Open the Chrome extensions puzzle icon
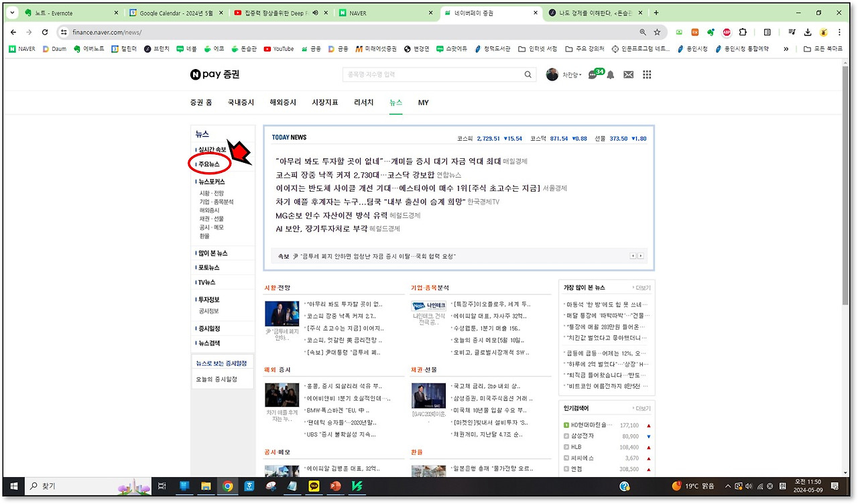 tap(743, 32)
